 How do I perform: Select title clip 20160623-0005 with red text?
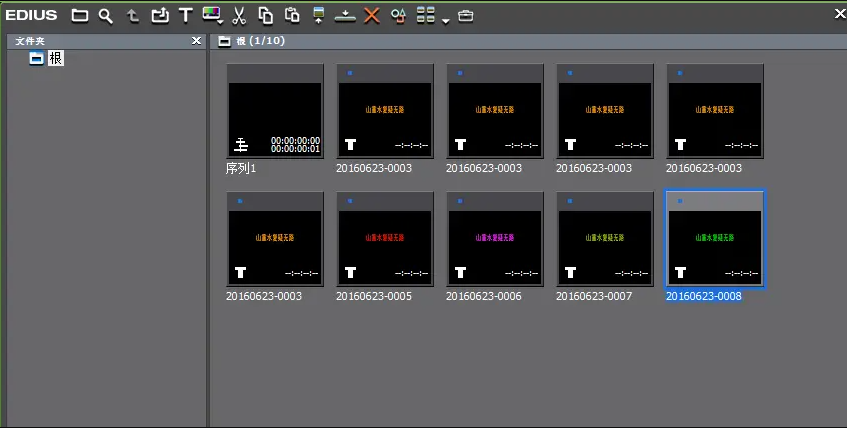tap(385, 239)
